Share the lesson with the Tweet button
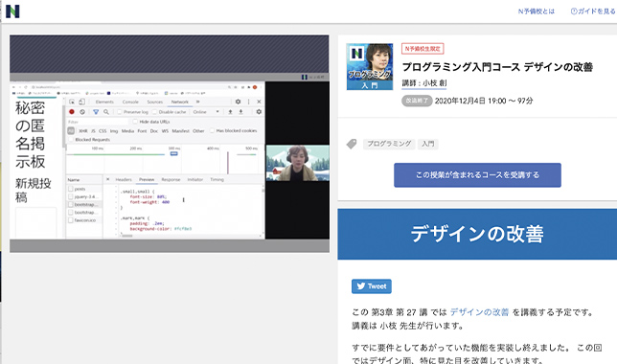The image size is (617, 364). 372,286
